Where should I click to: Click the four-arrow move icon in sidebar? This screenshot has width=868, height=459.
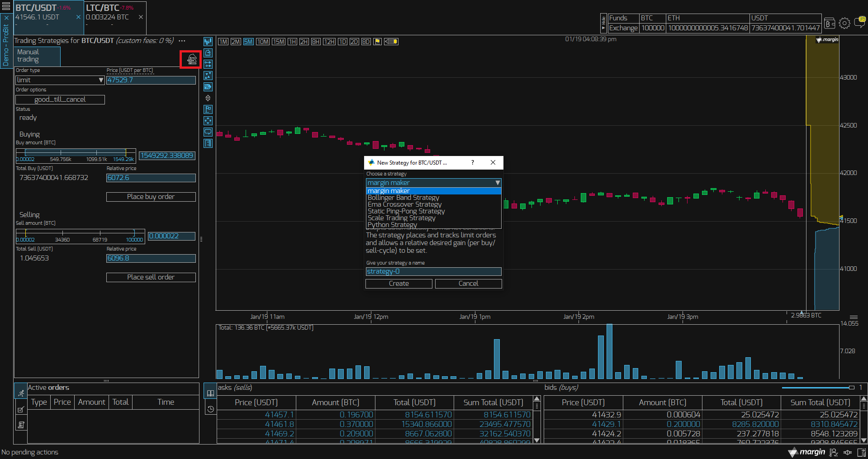(208, 121)
